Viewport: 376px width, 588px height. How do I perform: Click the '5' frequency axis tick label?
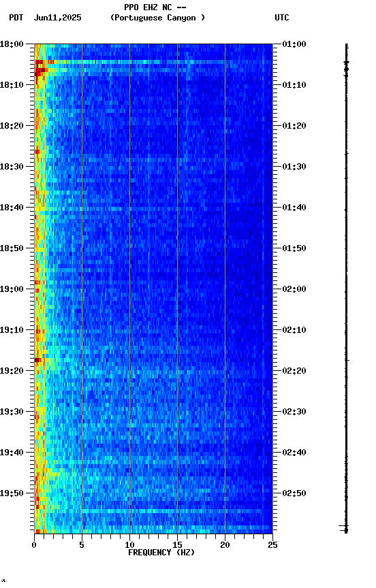[x=82, y=545]
